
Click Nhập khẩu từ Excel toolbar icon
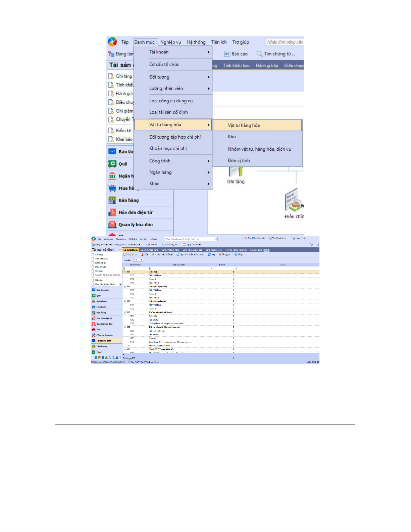click(x=153, y=255)
